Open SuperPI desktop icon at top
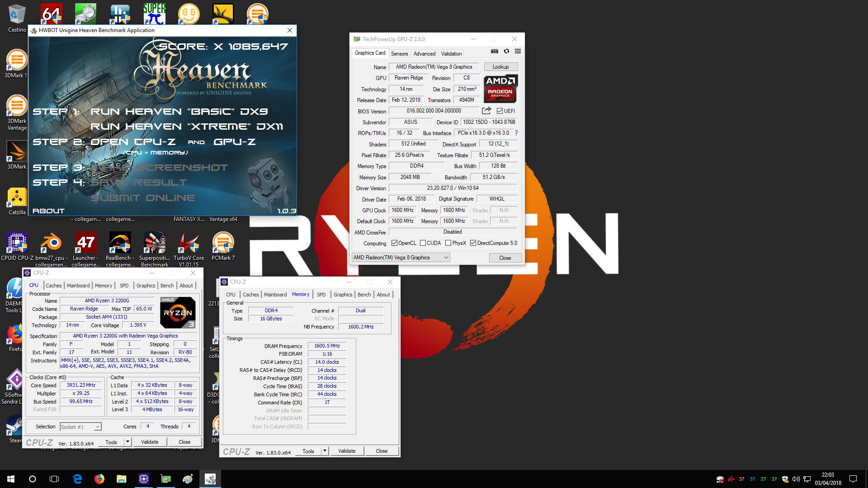868x488 pixels. tap(154, 14)
